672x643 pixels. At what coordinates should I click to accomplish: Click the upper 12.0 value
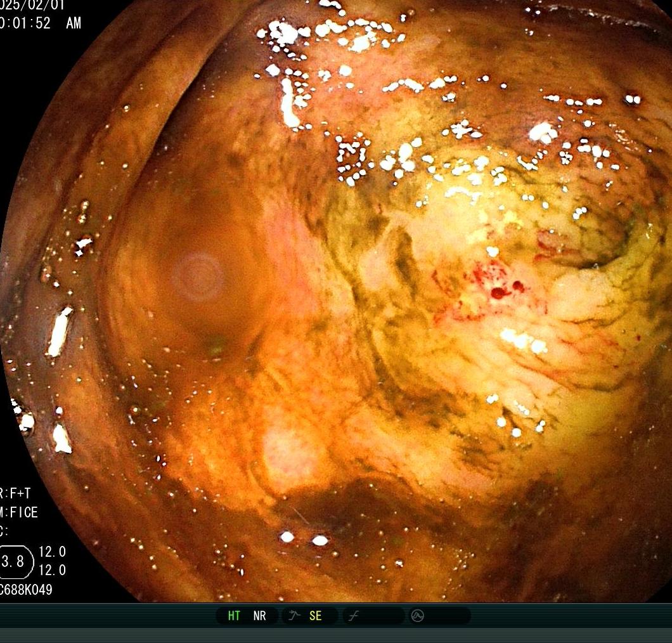pos(52,552)
